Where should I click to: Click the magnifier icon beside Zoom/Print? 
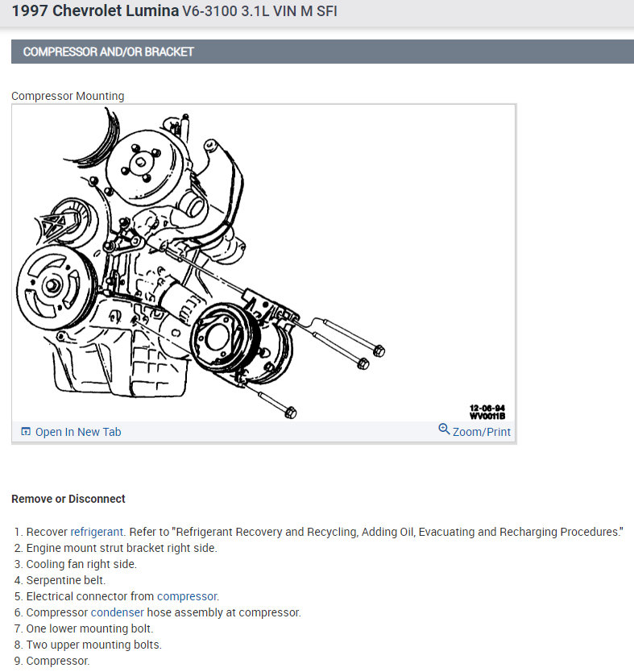(x=444, y=429)
